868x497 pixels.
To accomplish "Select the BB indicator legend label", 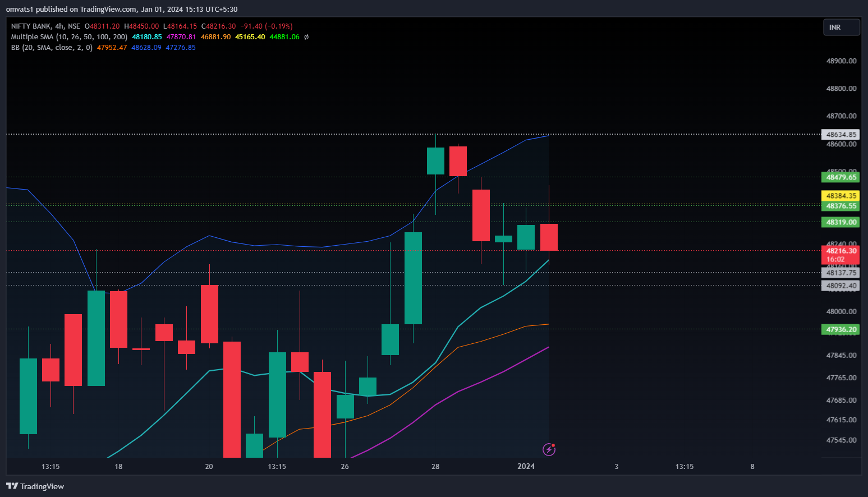I will pyautogui.click(x=52, y=48).
